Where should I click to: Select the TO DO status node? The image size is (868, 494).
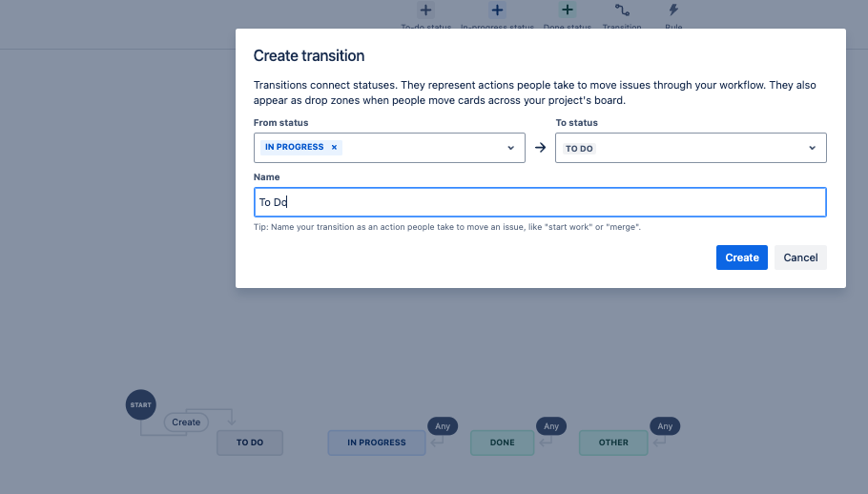(x=250, y=443)
